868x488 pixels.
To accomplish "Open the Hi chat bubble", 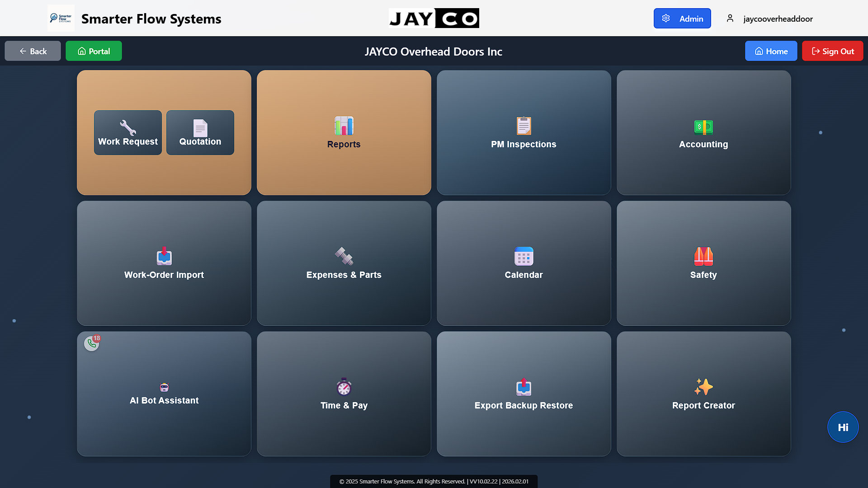I will [843, 427].
